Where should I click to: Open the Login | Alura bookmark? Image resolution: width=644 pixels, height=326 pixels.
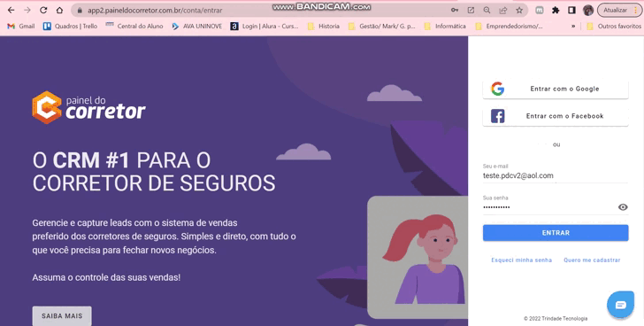pyautogui.click(x=264, y=26)
